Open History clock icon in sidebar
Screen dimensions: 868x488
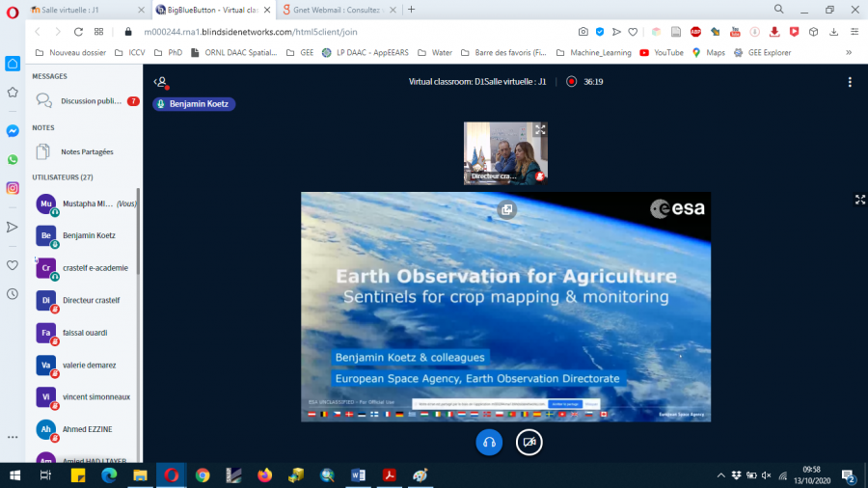tap(13, 294)
